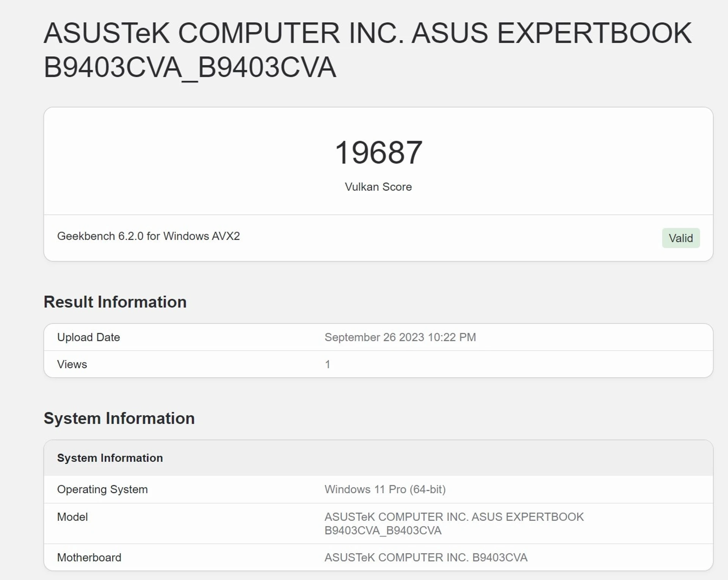The width and height of the screenshot is (728, 580).
Task: Click the Motherboard value ASUSTeK COMPUTER INC. B9403CVA
Action: pos(426,558)
